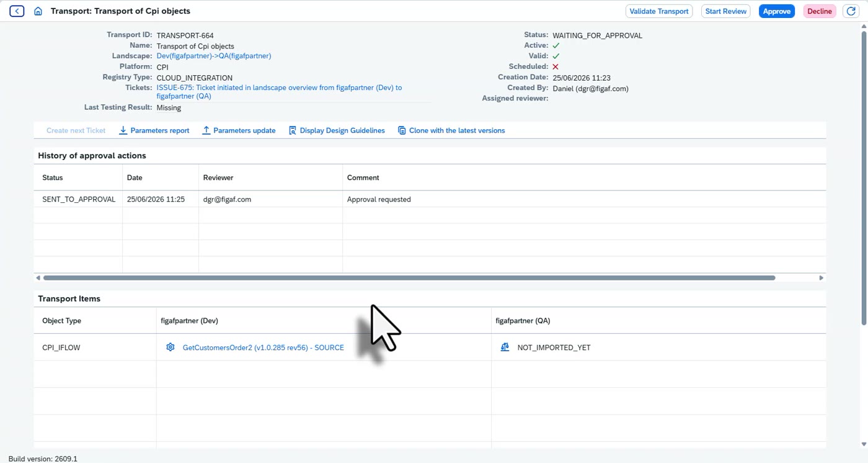Decline the transport
The image size is (868, 463).
tap(820, 11)
